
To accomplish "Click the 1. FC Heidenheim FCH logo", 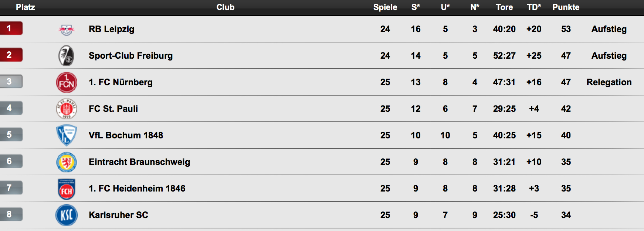I will point(67,189).
